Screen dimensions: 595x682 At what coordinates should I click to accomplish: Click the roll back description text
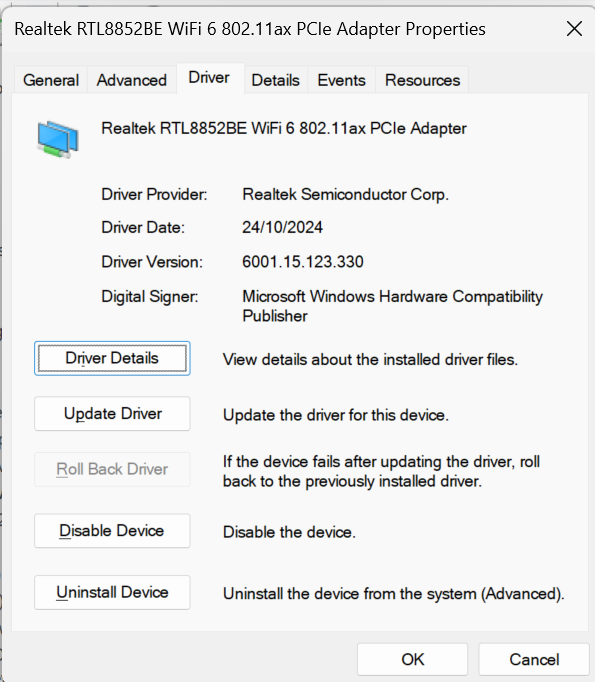pyautogui.click(x=381, y=471)
